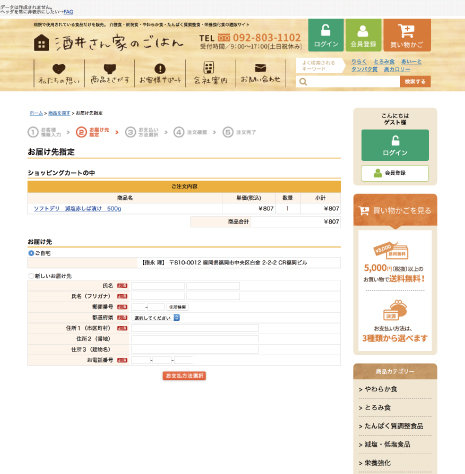Image resolution: width=465 pixels, height=474 pixels.
Task: Click the 買い物かごを見る cart banner
Action: coord(395,210)
